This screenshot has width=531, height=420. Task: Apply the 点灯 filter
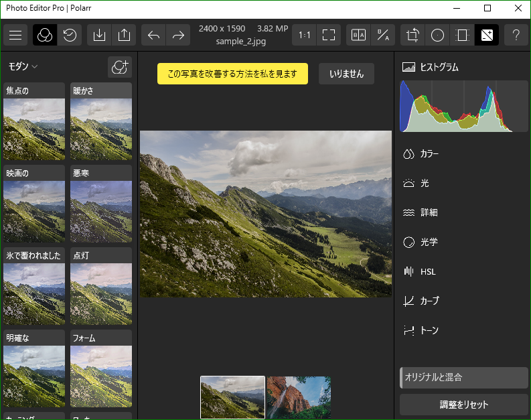101,286
